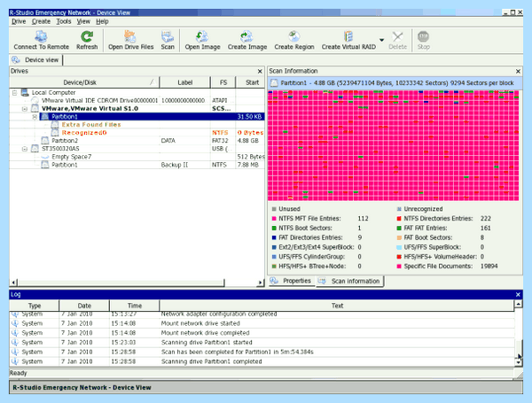Screen dimensions: 532x403
Task: Open the Drive menu
Action: (x=19, y=21)
